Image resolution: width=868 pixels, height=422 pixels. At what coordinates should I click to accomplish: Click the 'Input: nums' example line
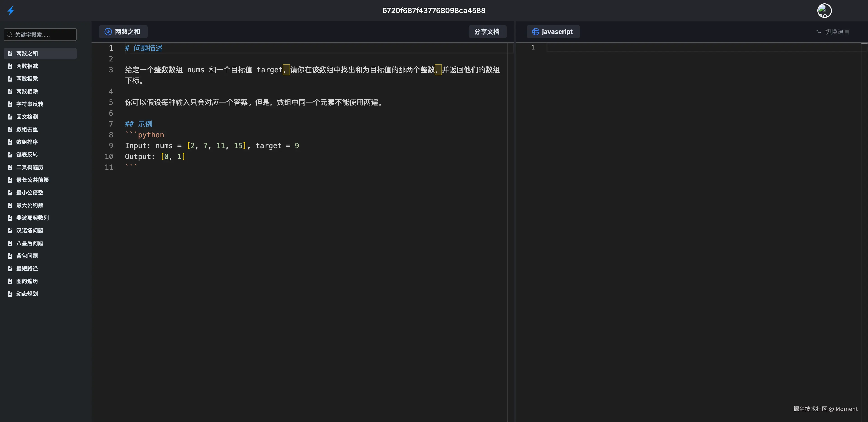tap(212, 146)
